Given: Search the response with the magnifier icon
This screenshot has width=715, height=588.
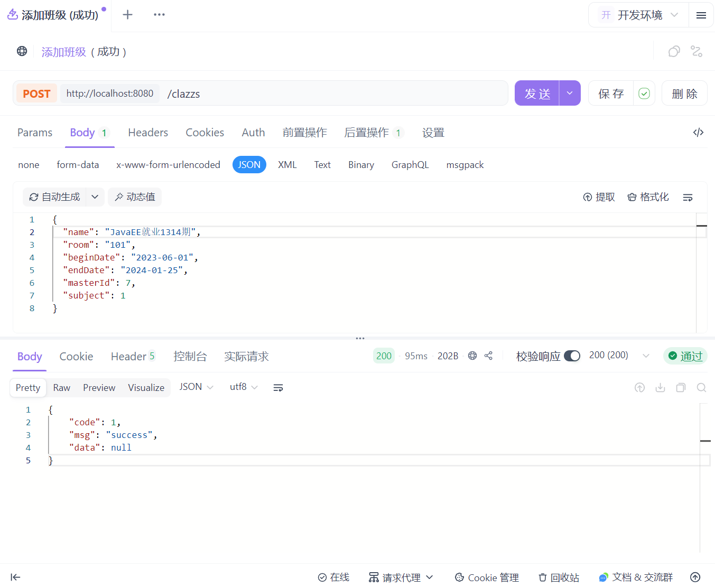Looking at the screenshot, I should click(x=701, y=388).
